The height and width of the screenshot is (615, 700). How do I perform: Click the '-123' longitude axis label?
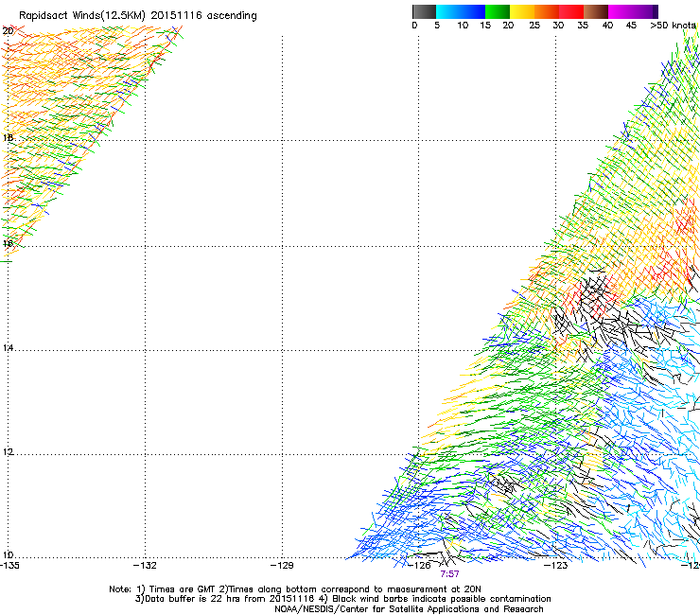coord(556,566)
